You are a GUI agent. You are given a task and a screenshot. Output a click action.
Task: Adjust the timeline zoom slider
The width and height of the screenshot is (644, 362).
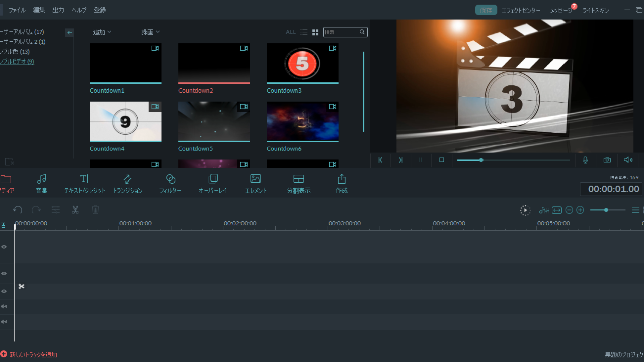(x=608, y=210)
